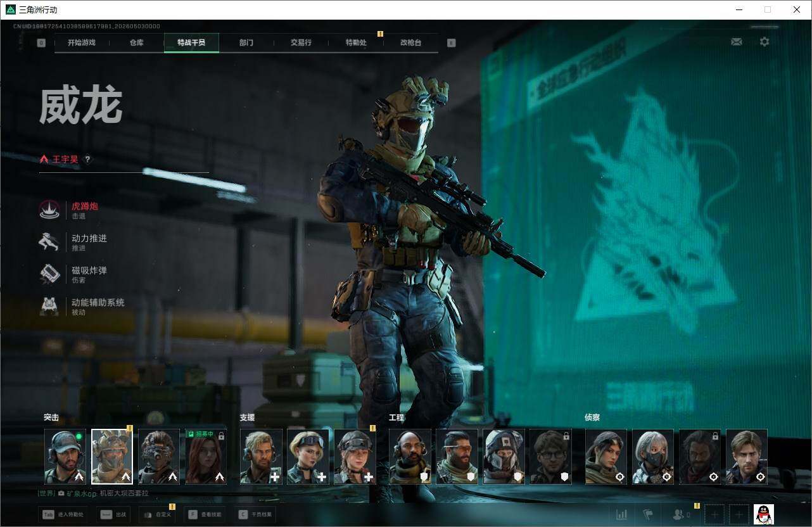
Task: Click the question mark beside 王宇昊
Action: click(x=87, y=160)
